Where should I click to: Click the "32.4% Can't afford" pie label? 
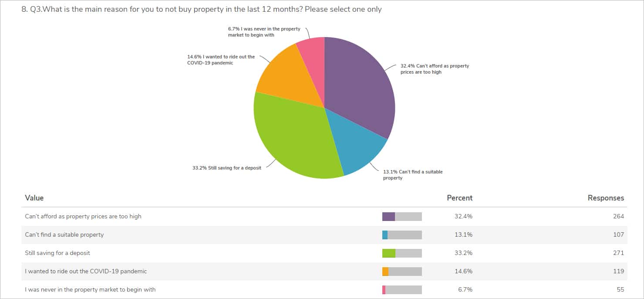435,69
